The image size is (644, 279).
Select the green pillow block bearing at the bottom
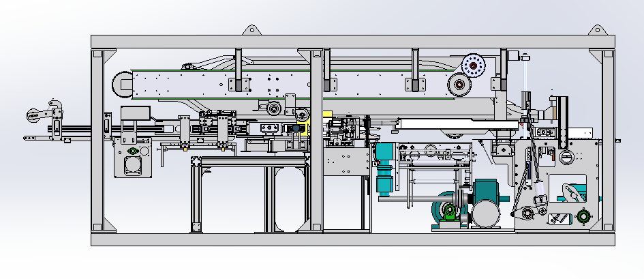pyautogui.click(x=450, y=214)
